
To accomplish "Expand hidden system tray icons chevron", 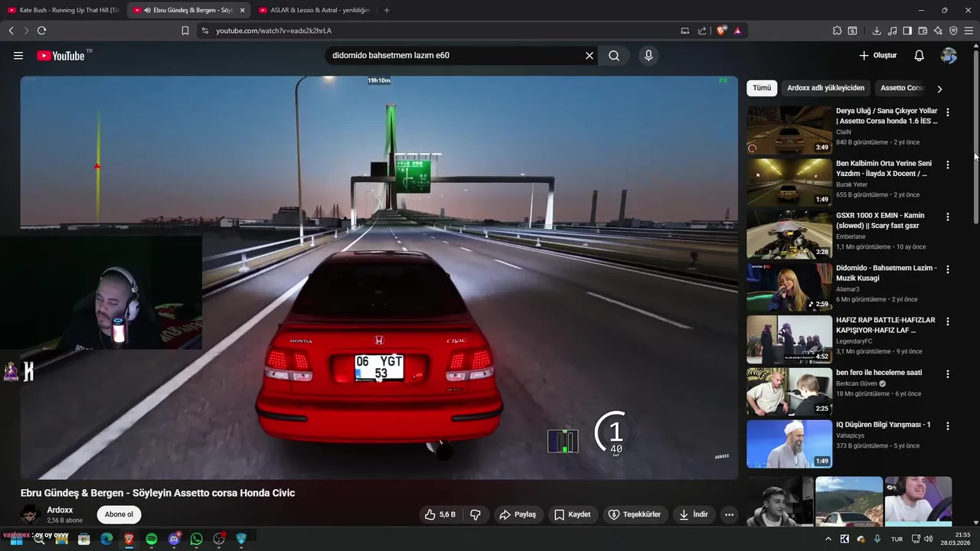I will tap(828, 539).
